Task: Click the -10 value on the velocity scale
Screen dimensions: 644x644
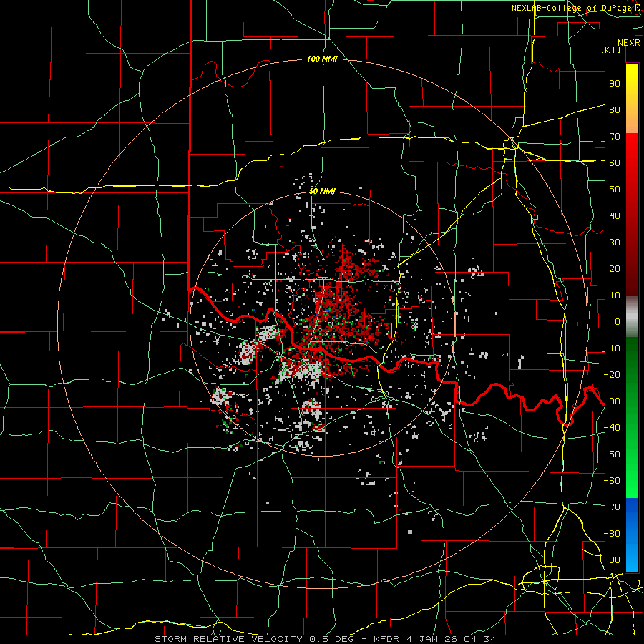Action: pyautogui.click(x=612, y=348)
